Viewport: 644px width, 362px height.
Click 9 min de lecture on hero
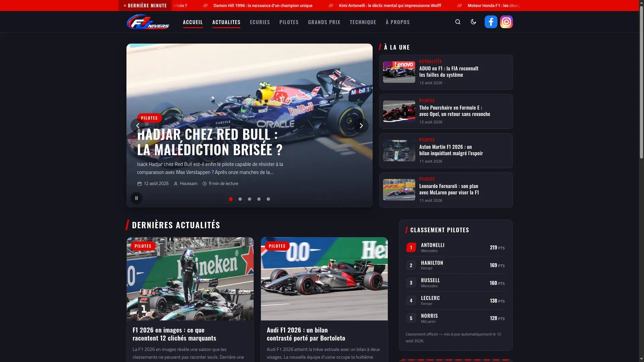[x=220, y=184]
